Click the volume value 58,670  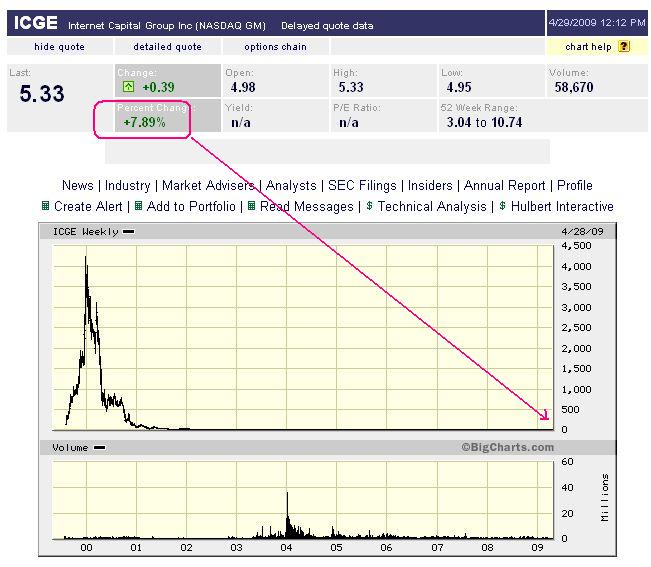point(574,87)
